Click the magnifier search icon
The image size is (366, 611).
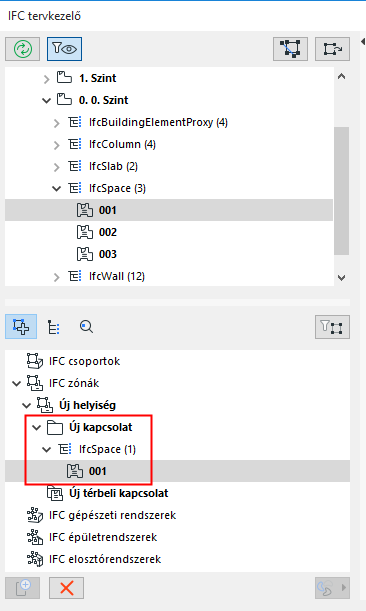point(86,327)
